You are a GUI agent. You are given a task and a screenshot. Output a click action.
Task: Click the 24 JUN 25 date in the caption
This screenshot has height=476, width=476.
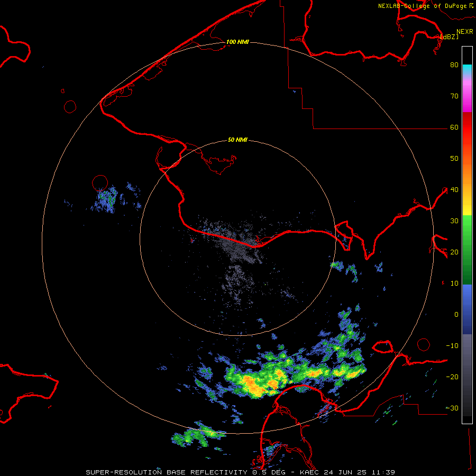click(x=345, y=472)
